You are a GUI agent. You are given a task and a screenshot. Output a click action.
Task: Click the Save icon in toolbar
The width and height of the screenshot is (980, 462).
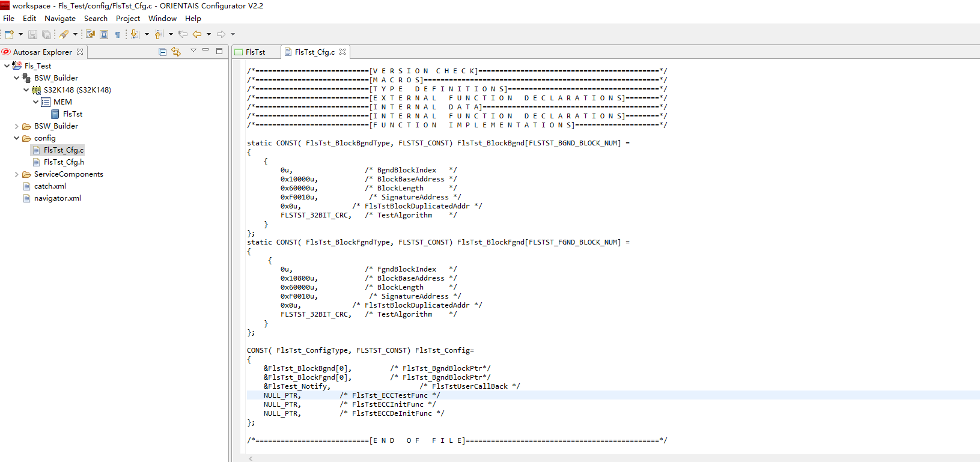coord(33,34)
